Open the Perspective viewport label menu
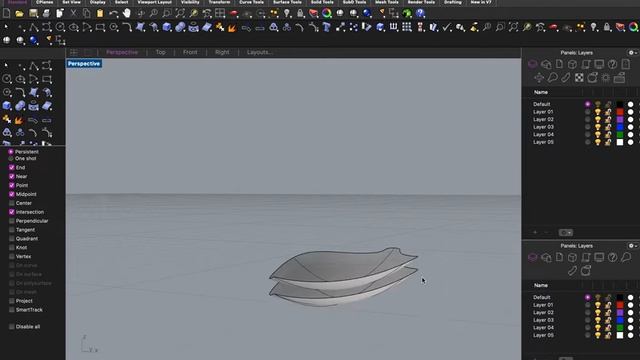The width and height of the screenshot is (640, 360). 84,64
